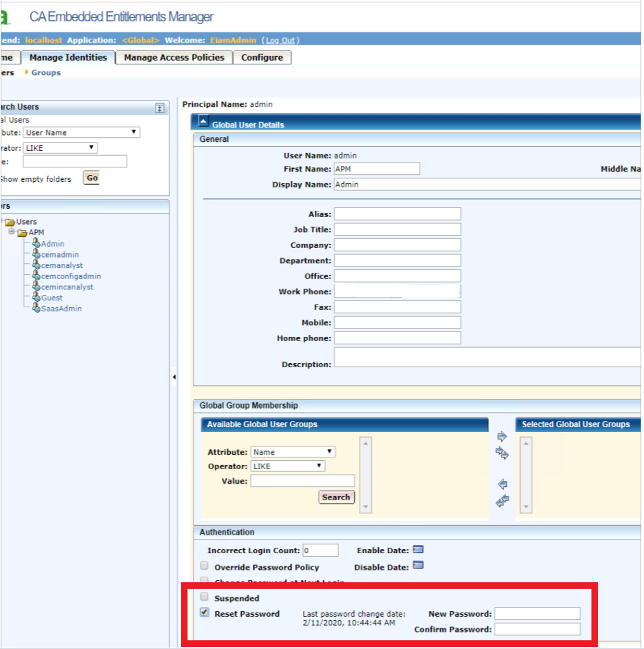Image resolution: width=644 pixels, height=649 pixels.
Task: Click the Log Out link
Action: 280,41
